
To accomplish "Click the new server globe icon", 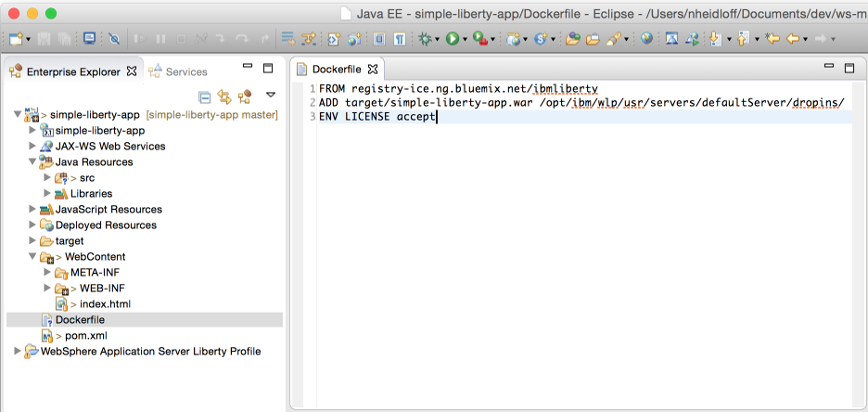I will tap(514, 39).
